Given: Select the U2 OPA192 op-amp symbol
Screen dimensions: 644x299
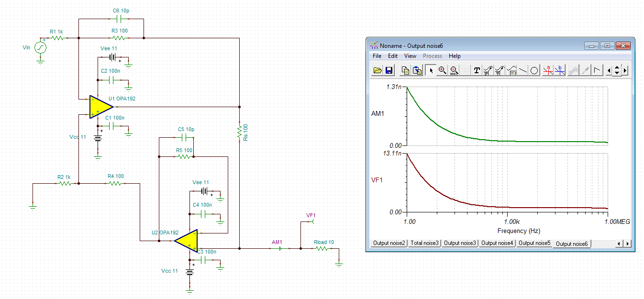Looking at the screenshot, I should [x=187, y=240].
